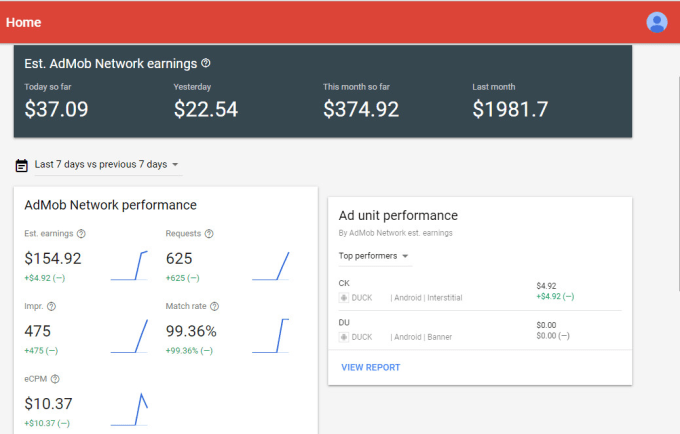Screen dimensions: 680x434
Task: Open the Est. earnings sparkline chart
Action: (x=129, y=265)
